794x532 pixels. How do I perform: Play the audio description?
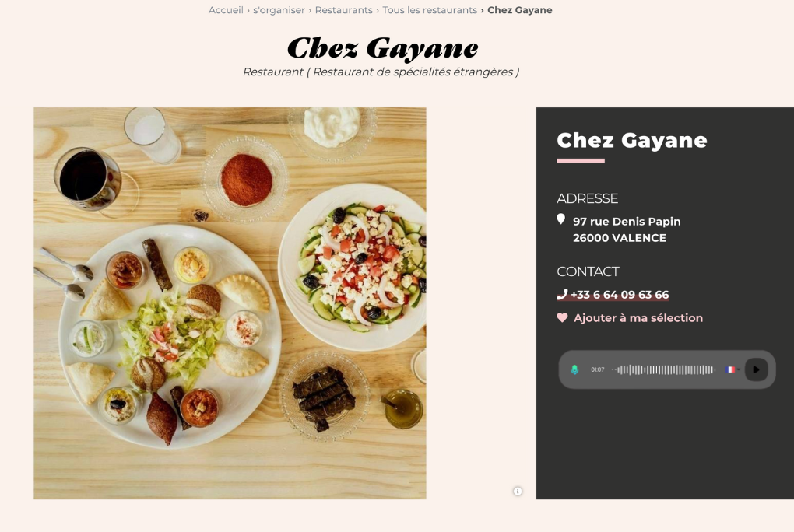pyautogui.click(x=756, y=369)
